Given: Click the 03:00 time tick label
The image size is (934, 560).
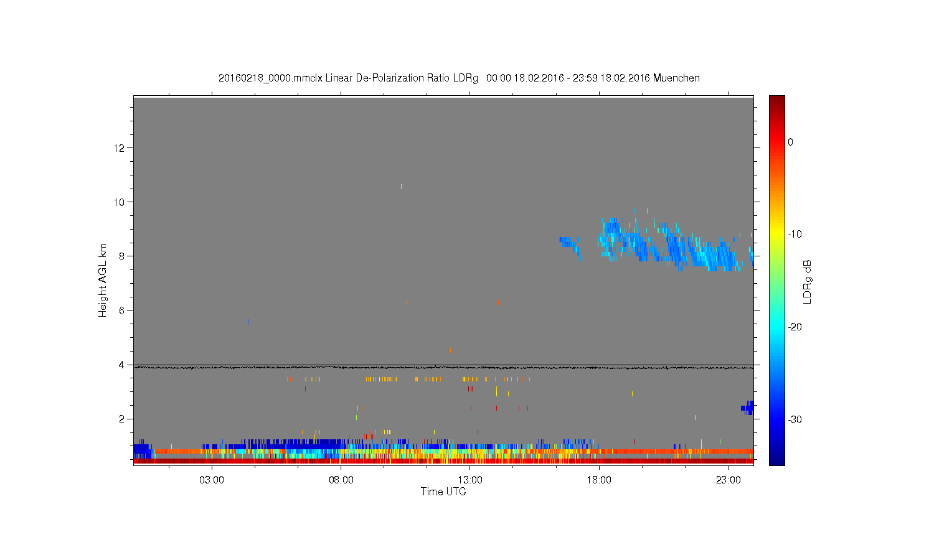Looking at the screenshot, I should coord(212,480).
